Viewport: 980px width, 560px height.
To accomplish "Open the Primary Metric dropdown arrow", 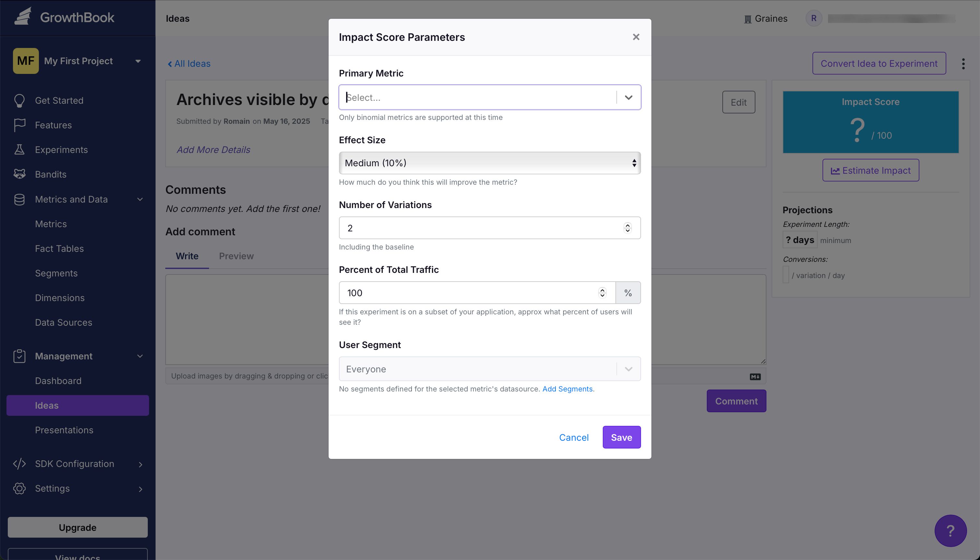I will point(628,97).
